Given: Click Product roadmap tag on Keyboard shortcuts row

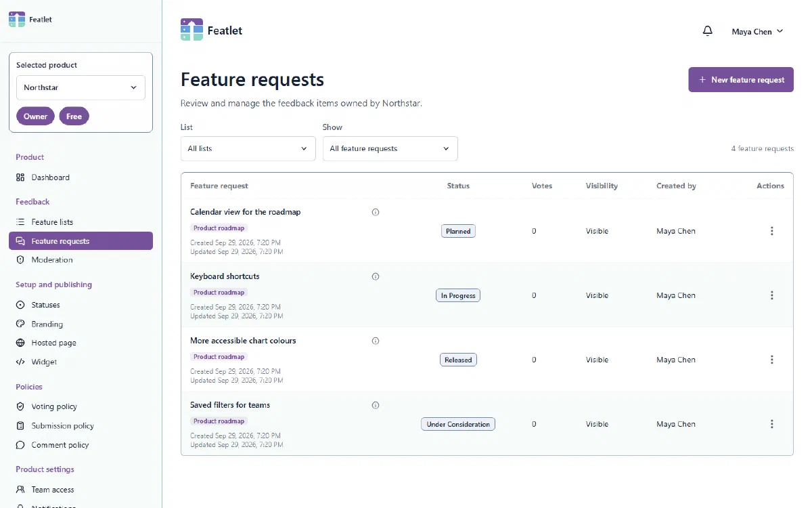Looking at the screenshot, I should tap(219, 293).
